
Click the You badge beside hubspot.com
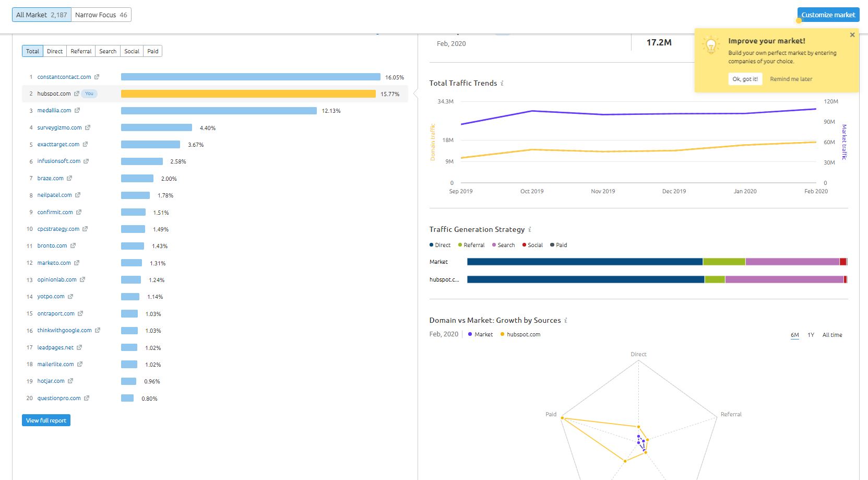click(x=89, y=93)
